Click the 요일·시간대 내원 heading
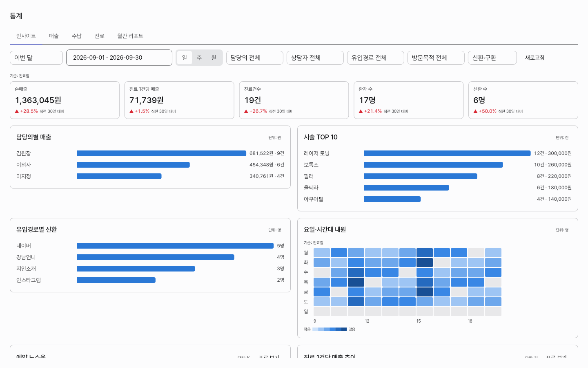Image resolution: width=588 pixels, height=368 pixels. coord(325,230)
